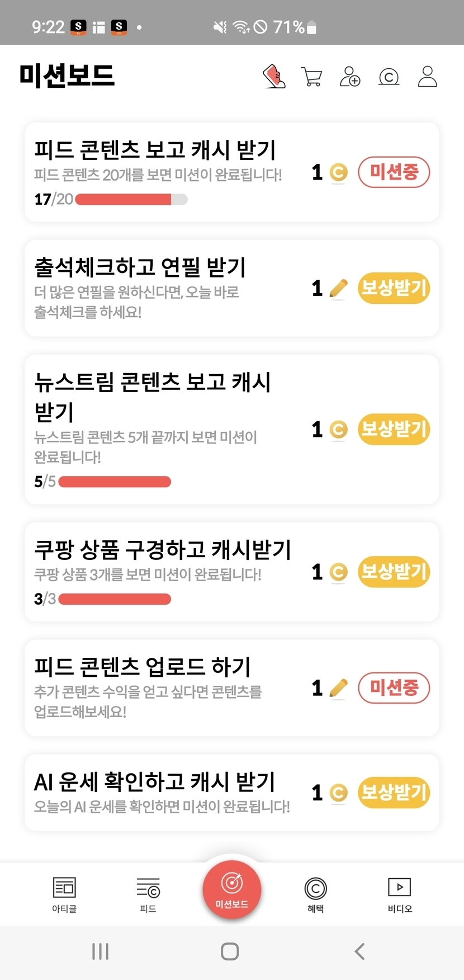Screen dimensions: 464x980
Task: Switch to the 피드 tab
Action: [148, 894]
